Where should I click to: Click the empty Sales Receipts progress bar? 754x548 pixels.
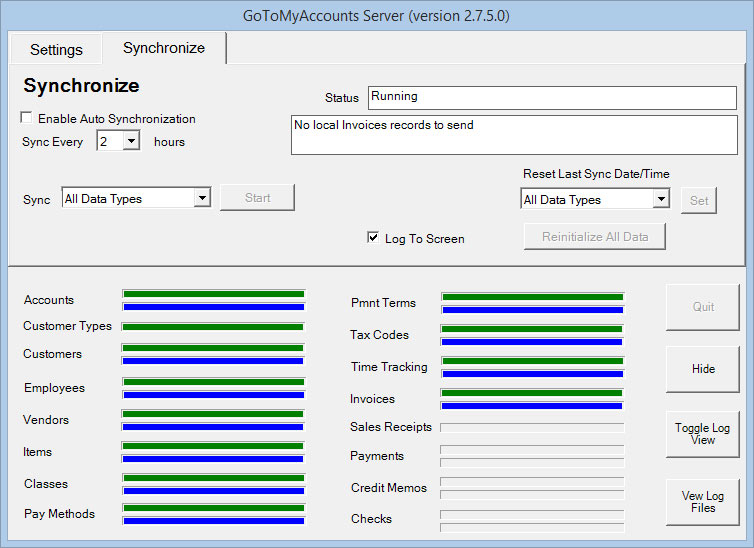(x=532, y=427)
